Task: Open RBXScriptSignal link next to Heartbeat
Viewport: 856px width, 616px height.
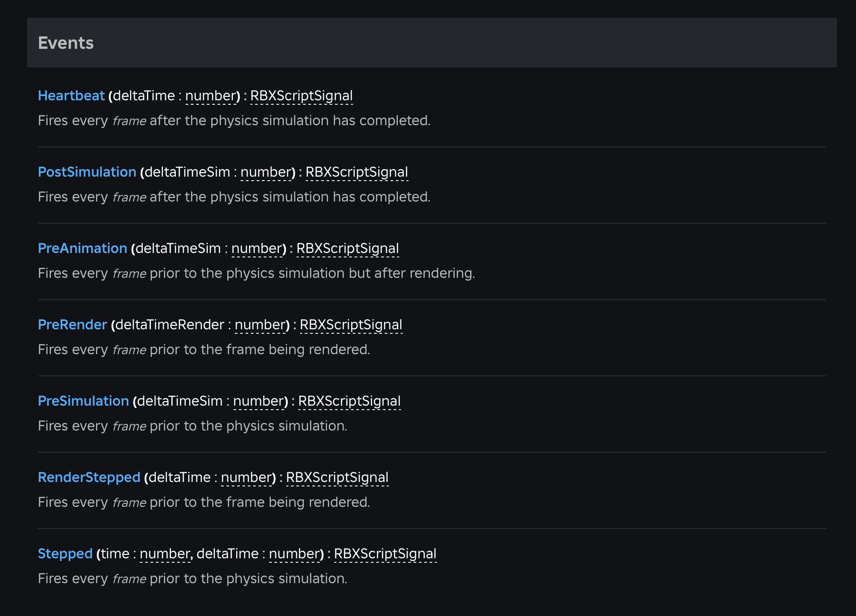Action: click(x=301, y=96)
